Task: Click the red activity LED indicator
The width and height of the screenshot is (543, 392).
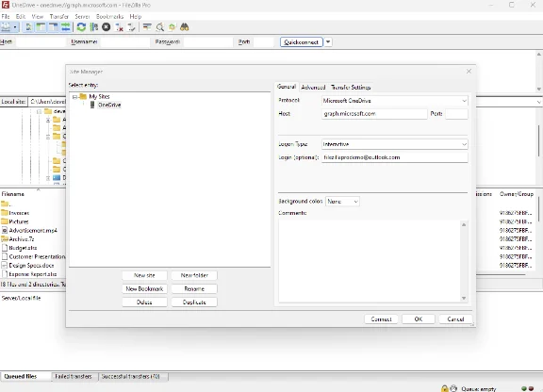Action: coord(531,388)
